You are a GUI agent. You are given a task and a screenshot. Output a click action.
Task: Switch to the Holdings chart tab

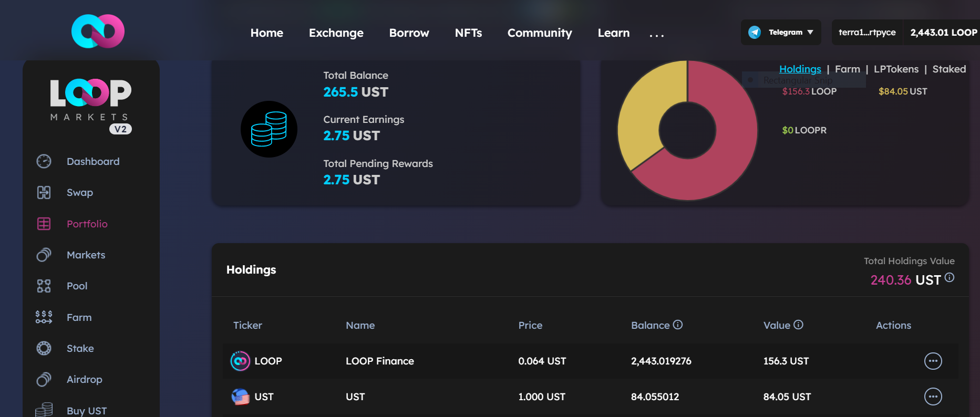pos(800,69)
